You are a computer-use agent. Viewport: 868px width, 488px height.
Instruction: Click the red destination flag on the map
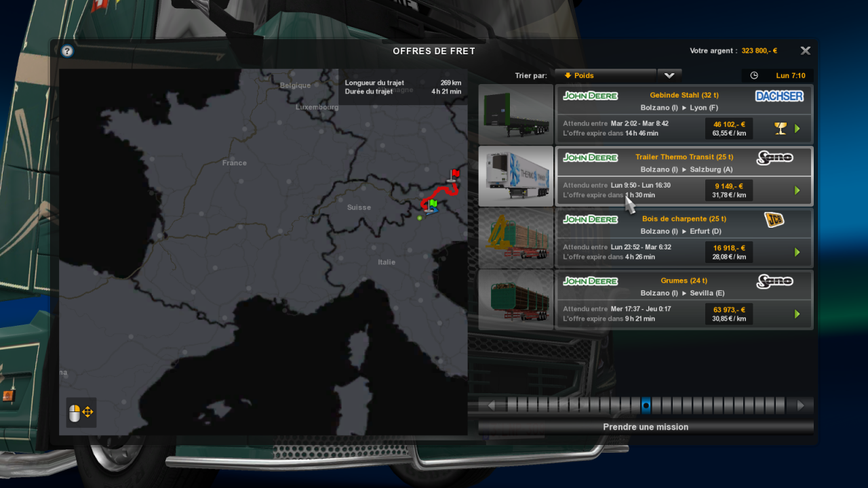[x=454, y=175]
